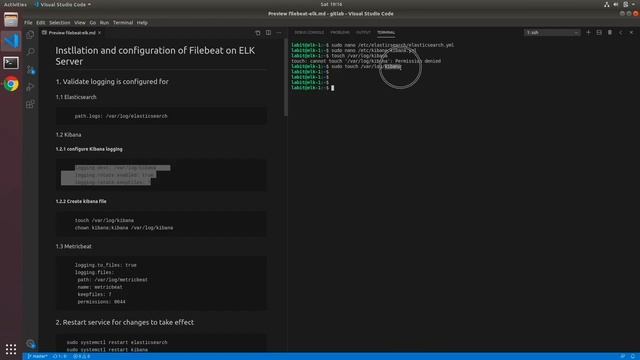
Task: Click the sync changes status bar item
Action: tap(60, 356)
